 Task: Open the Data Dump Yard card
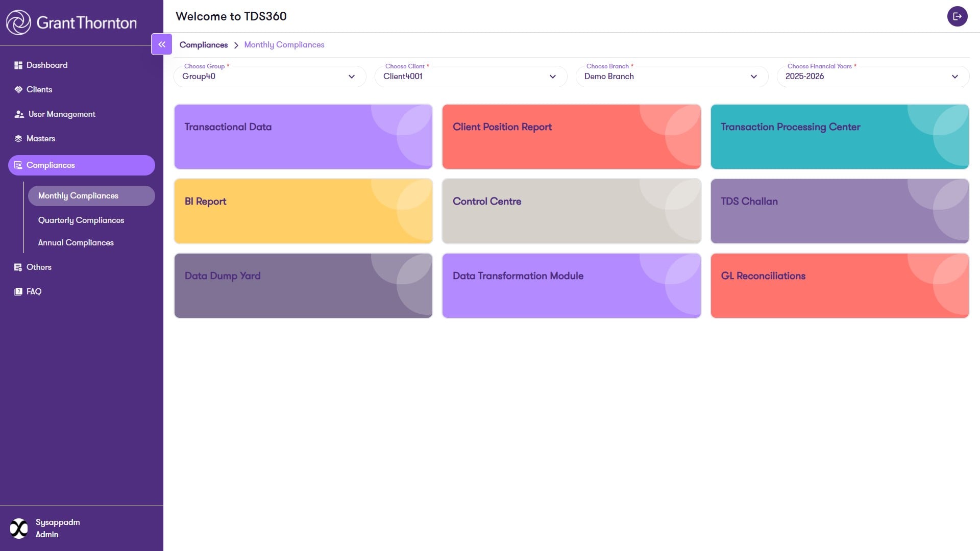[x=303, y=286]
